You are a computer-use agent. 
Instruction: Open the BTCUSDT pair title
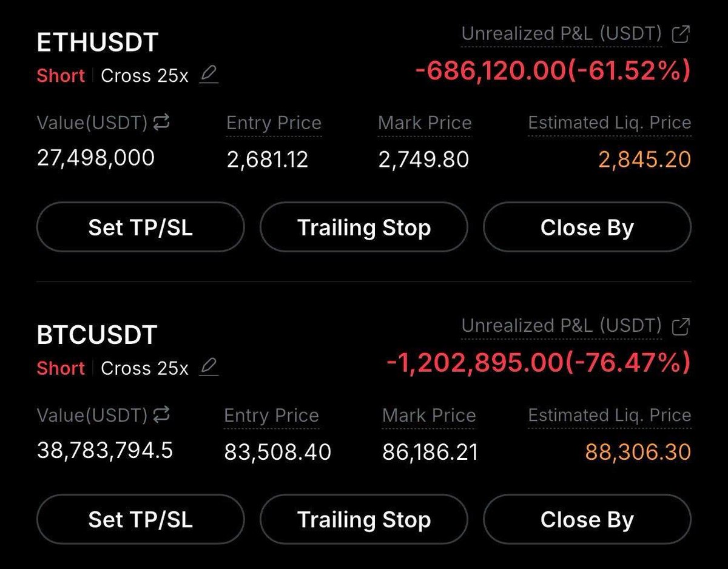point(97,335)
